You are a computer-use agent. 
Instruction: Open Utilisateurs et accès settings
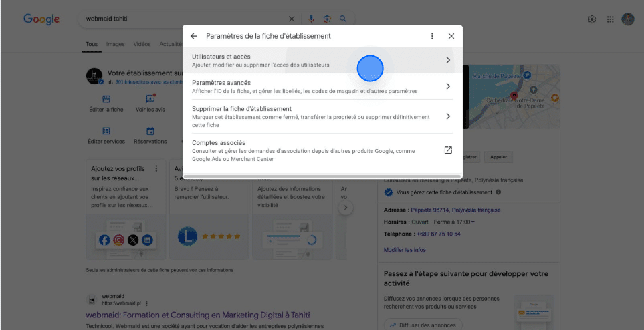(322, 60)
